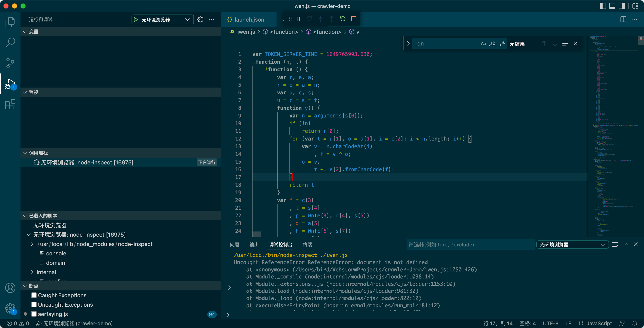Viewport: 644px width, 328px height.
Task: Open the Extensions view
Action: (10, 104)
